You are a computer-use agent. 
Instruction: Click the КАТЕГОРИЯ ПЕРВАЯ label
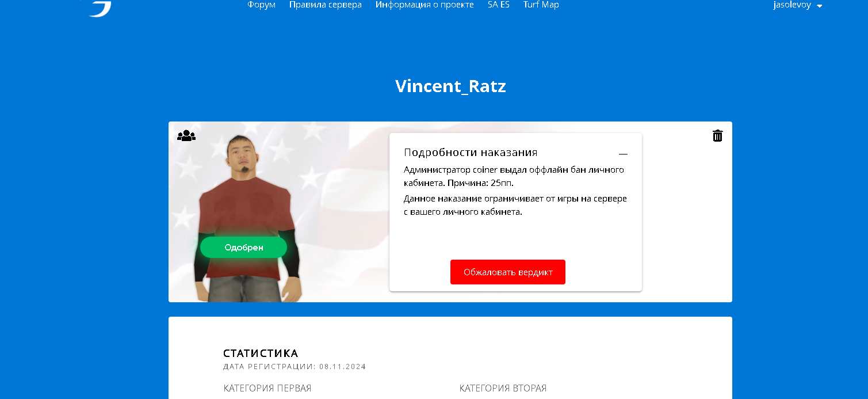pos(267,389)
